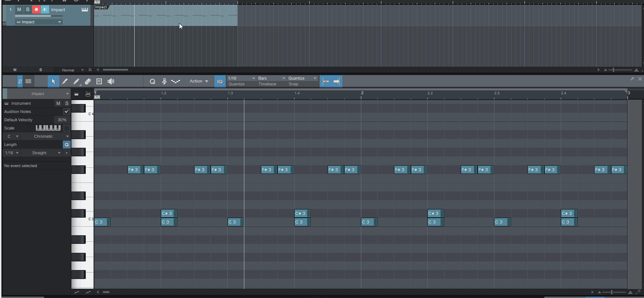Detach the music editor panel
This screenshot has height=298, width=644.
pos(632,79)
